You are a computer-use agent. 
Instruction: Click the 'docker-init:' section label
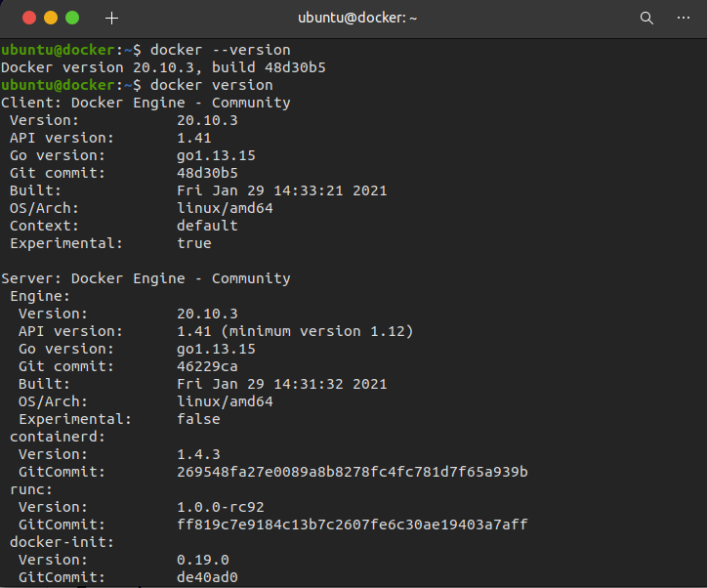62,542
